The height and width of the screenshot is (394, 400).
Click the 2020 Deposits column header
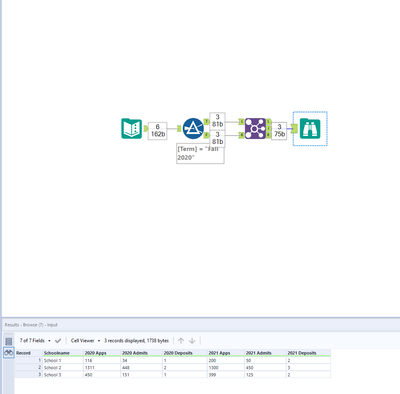[x=185, y=353]
